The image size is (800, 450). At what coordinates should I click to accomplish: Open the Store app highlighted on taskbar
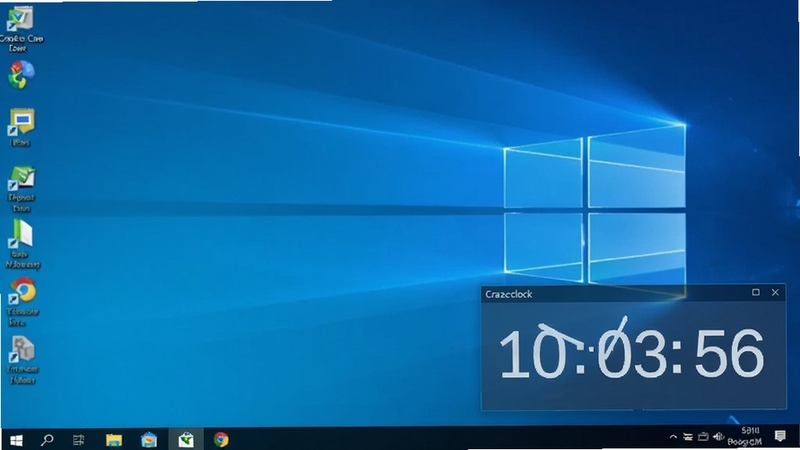coord(186,439)
